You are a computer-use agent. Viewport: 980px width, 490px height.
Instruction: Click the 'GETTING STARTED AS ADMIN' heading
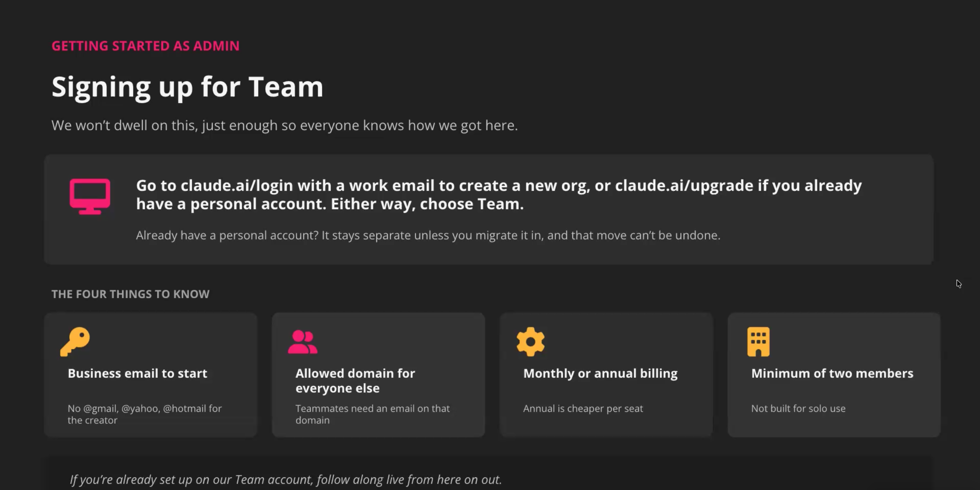[x=145, y=46]
